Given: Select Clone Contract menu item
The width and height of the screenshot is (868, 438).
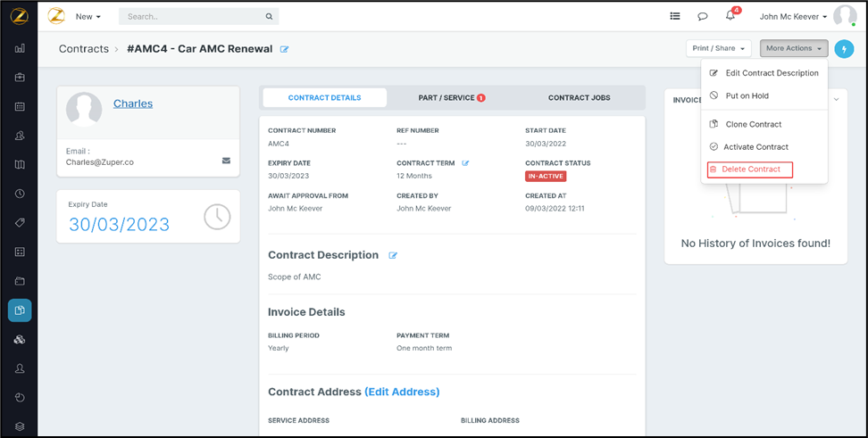Looking at the screenshot, I should coord(764,124).
